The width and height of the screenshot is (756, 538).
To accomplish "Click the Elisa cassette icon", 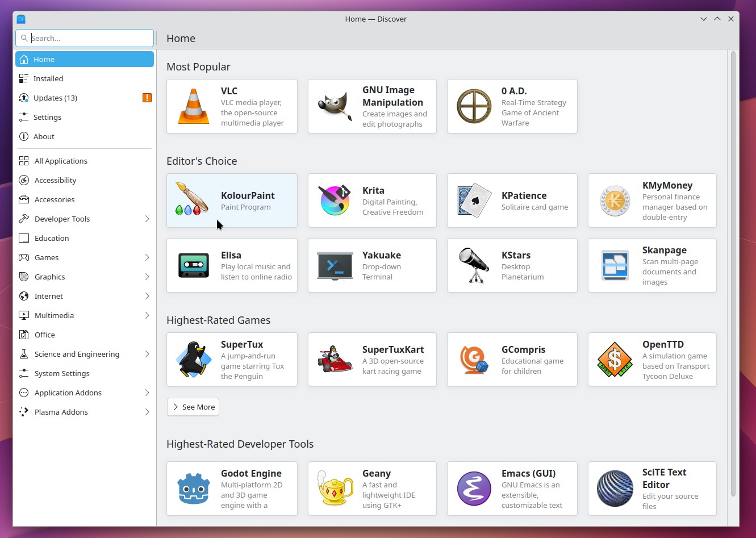I will (194, 265).
